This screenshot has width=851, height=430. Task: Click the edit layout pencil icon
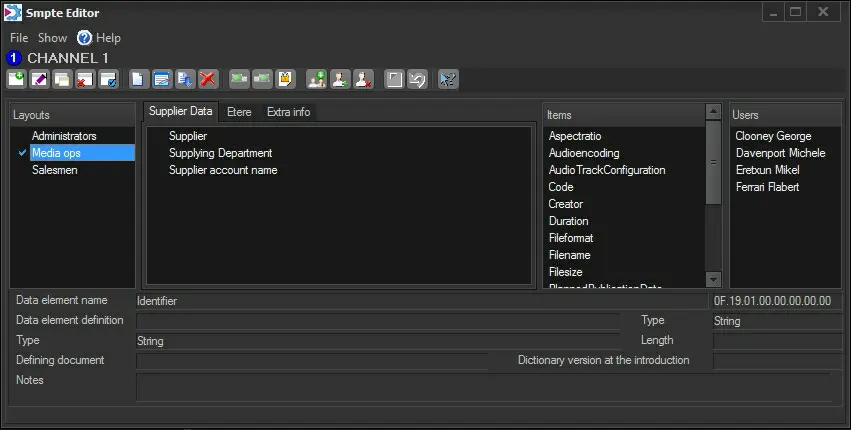click(x=40, y=78)
